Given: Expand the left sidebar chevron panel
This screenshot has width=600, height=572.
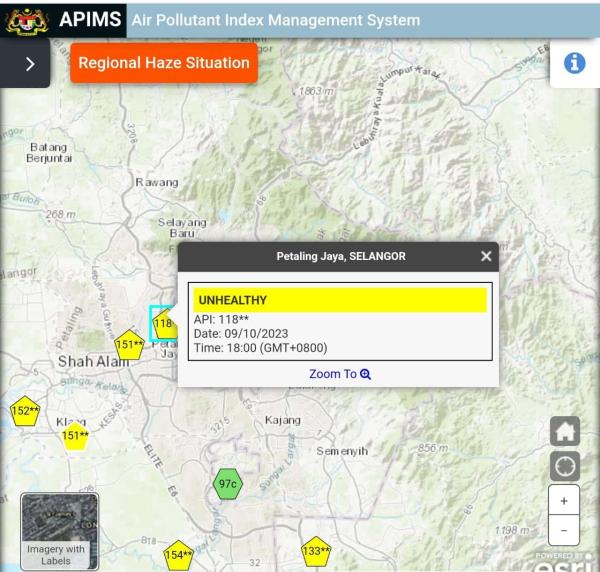Looking at the screenshot, I should click(28, 64).
